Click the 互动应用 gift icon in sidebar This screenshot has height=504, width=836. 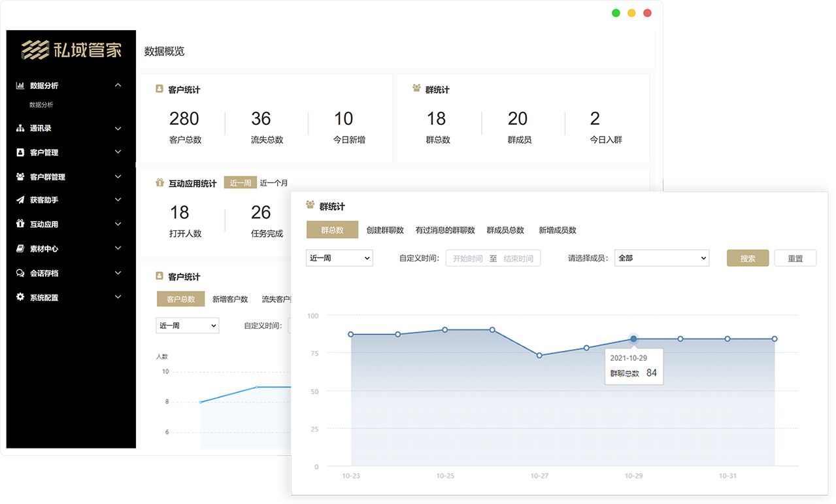(20, 224)
